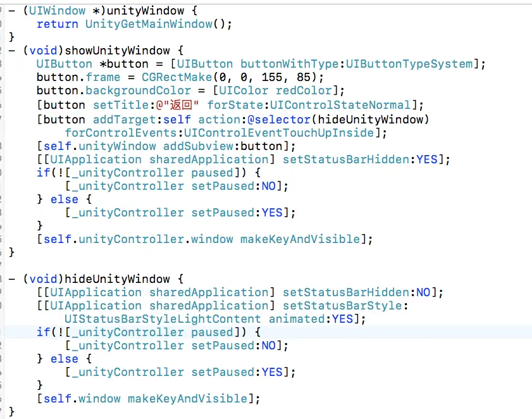The width and height of the screenshot is (532, 419).
Task: Click the buttonWithType: message name
Action: pos(293,64)
